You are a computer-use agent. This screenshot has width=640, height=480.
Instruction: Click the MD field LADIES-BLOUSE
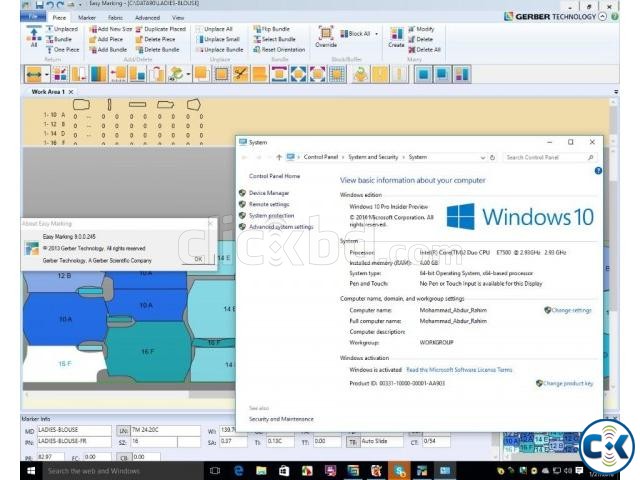click(x=74, y=430)
